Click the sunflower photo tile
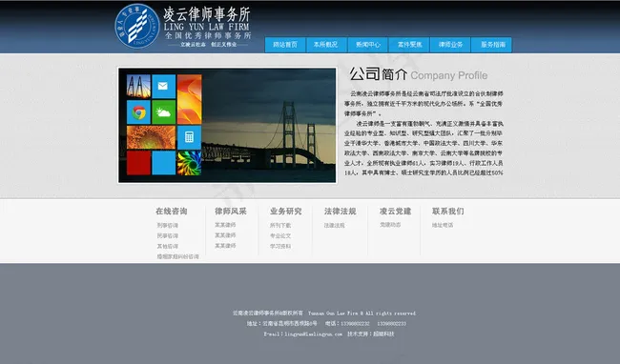 click(151, 137)
